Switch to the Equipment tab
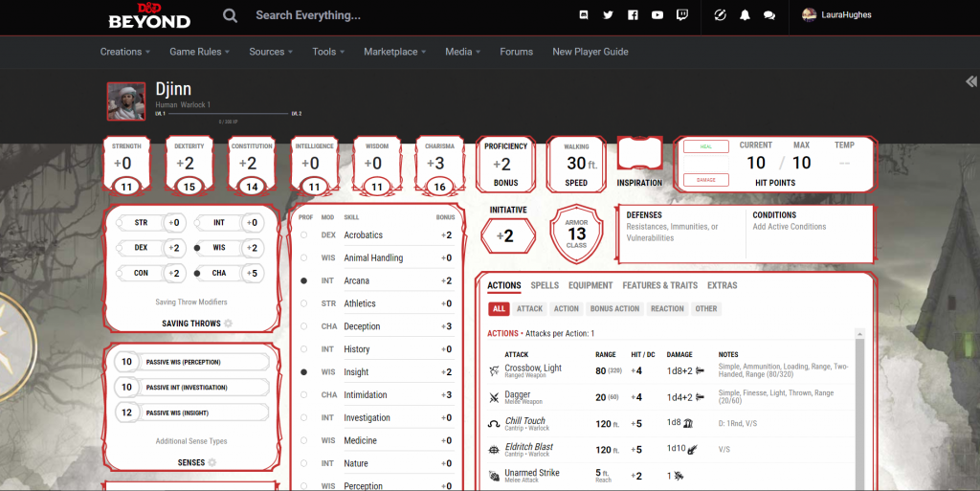This screenshot has height=491, width=980. (590, 285)
